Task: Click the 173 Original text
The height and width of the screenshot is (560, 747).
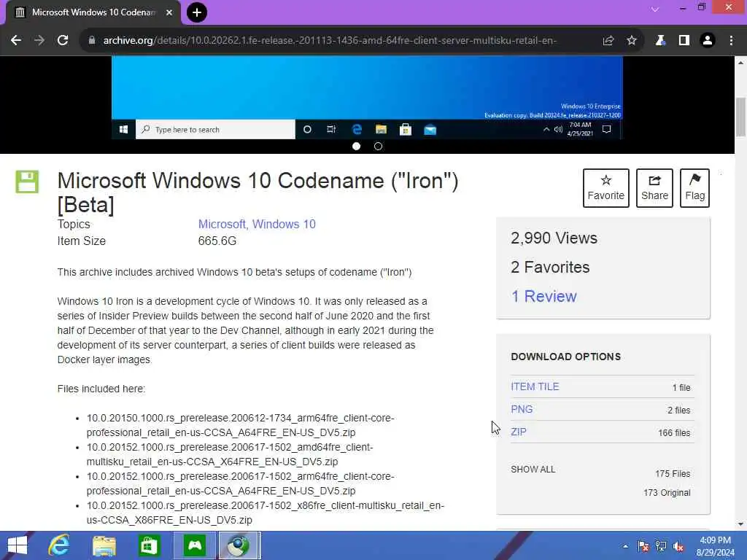Action: point(667,493)
